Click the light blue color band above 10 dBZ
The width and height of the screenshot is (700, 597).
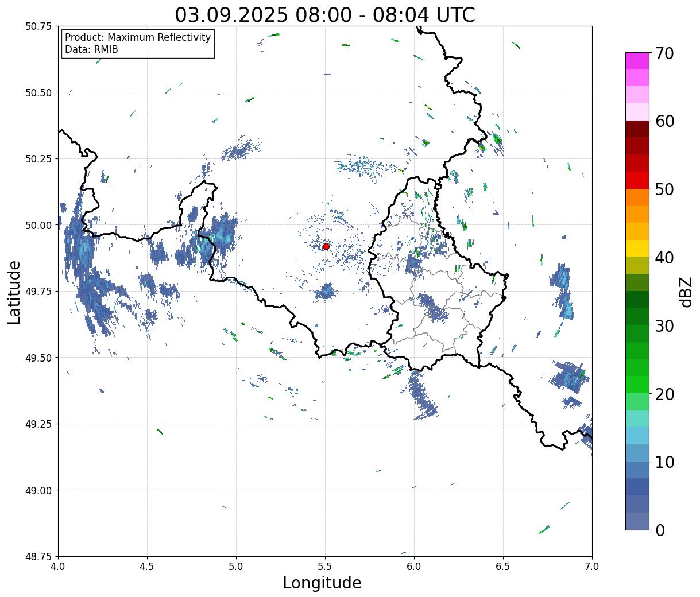pyautogui.click(x=637, y=452)
